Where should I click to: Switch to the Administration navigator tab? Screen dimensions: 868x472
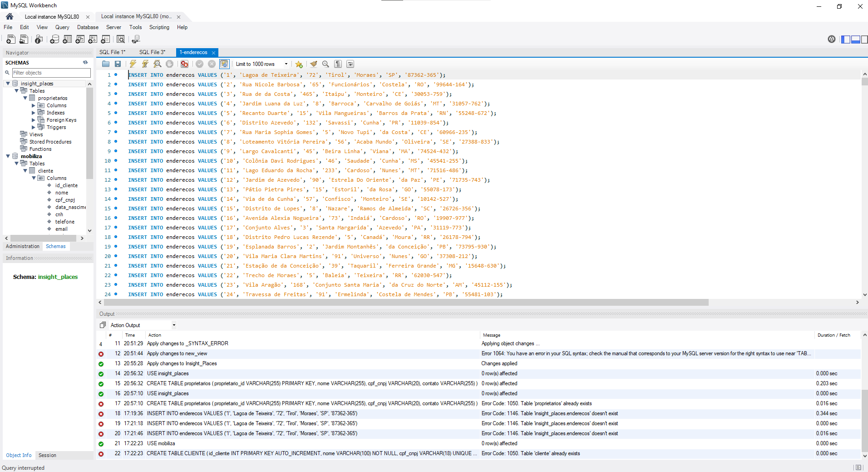(x=23, y=246)
